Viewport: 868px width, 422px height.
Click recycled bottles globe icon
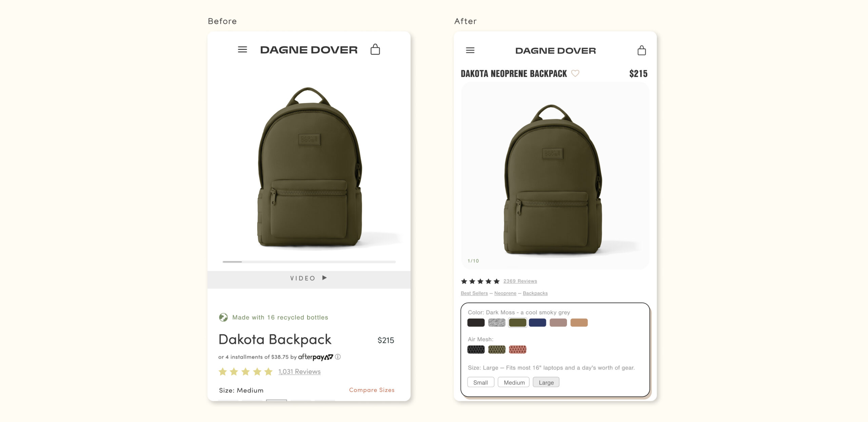pyautogui.click(x=223, y=317)
